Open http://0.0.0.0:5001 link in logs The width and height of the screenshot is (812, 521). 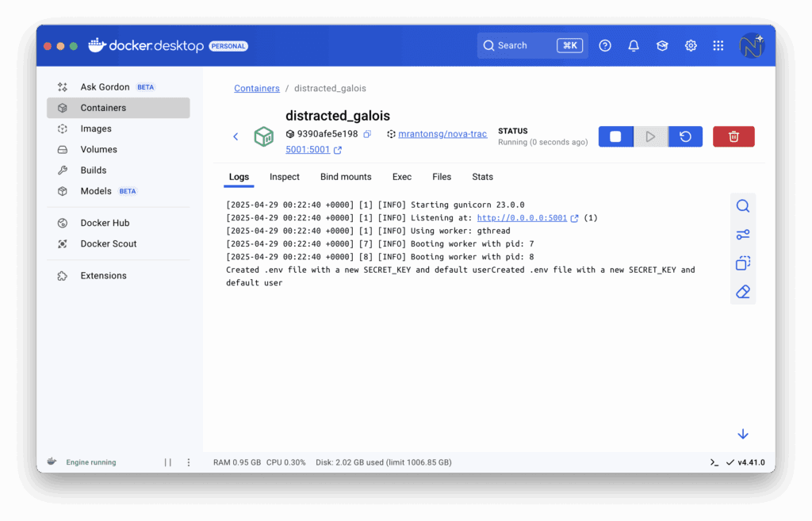(x=522, y=218)
